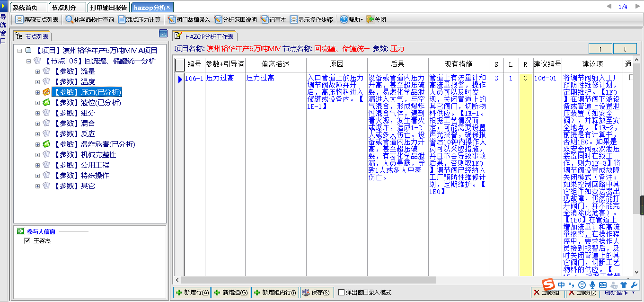
Task: Move row down with ↓ button
Action: coord(625,49)
